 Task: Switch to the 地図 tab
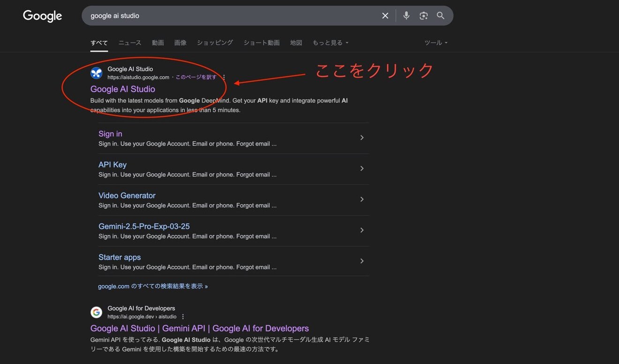click(296, 43)
